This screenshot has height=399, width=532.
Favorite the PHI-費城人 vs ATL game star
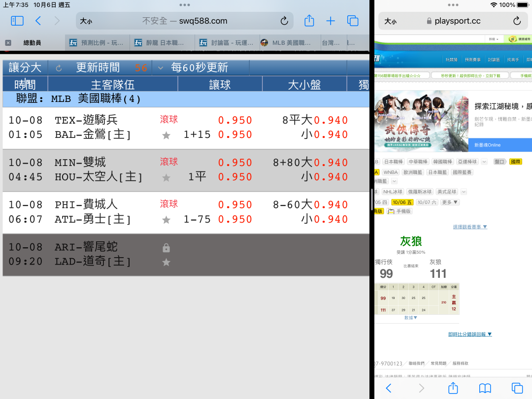[166, 220]
